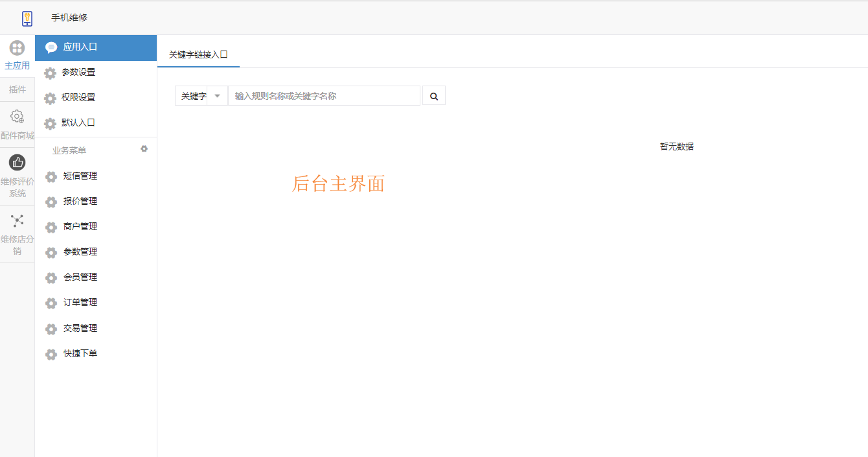
Task: Open 主应用 using the grid icon
Action: pyautogui.click(x=17, y=47)
